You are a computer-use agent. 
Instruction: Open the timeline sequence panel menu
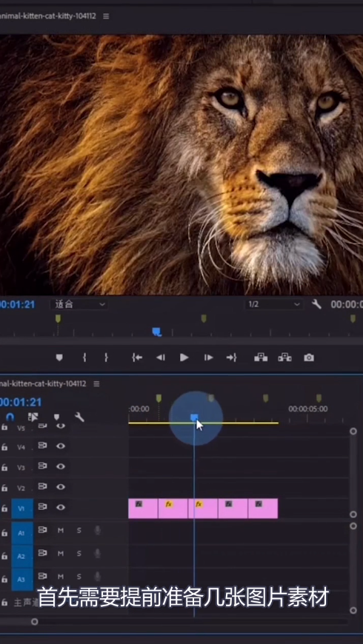point(96,383)
